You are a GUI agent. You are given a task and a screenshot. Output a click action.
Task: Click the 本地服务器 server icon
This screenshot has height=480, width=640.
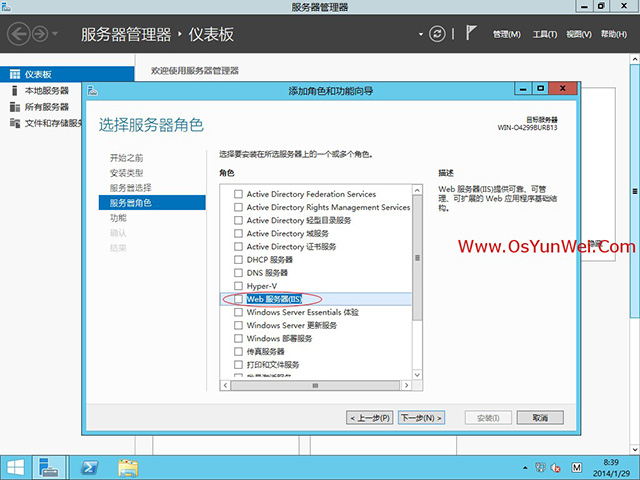click(15, 91)
